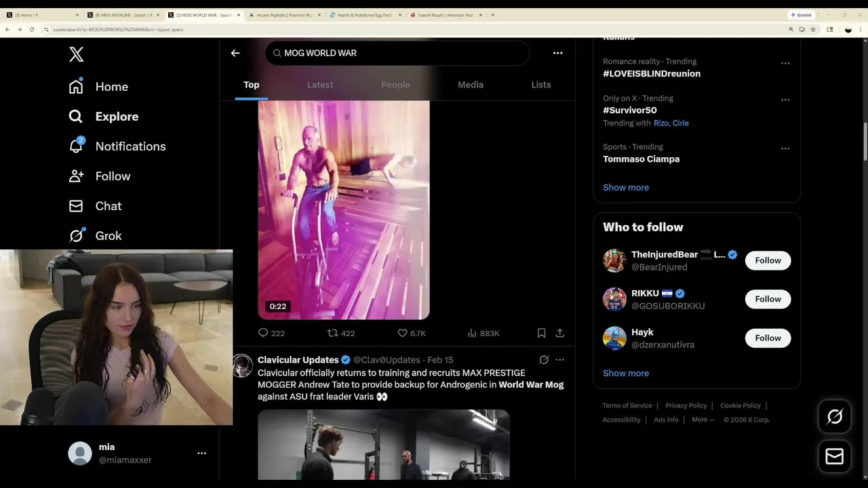Open the Tommaso Ciampa trend
The width and height of the screenshot is (868, 488).
click(641, 159)
